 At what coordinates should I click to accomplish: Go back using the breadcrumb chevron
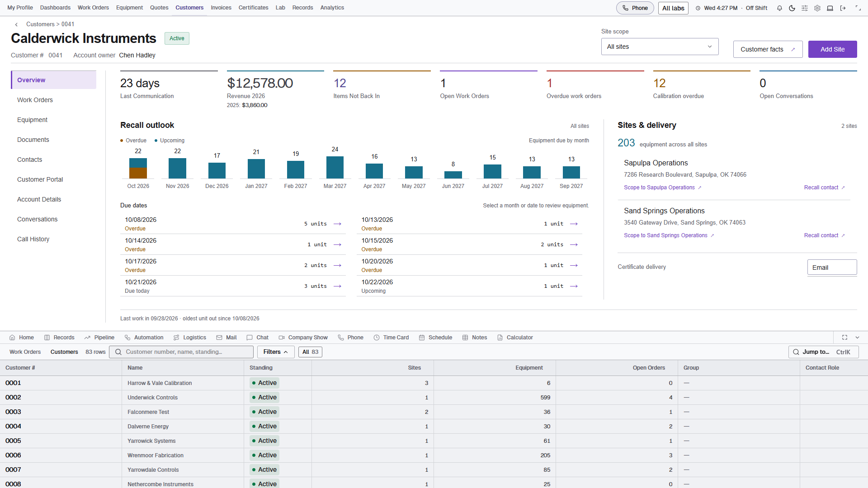point(16,24)
